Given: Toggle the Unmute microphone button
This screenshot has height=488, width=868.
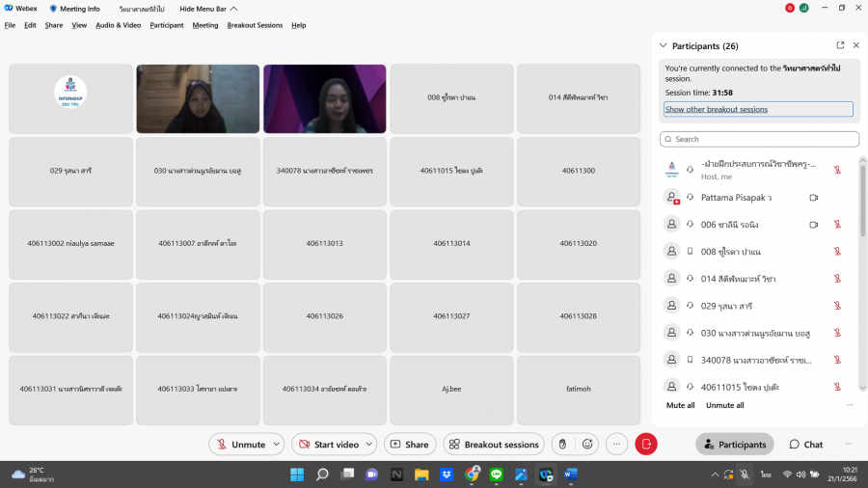Looking at the screenshot, I should [240, 445].
